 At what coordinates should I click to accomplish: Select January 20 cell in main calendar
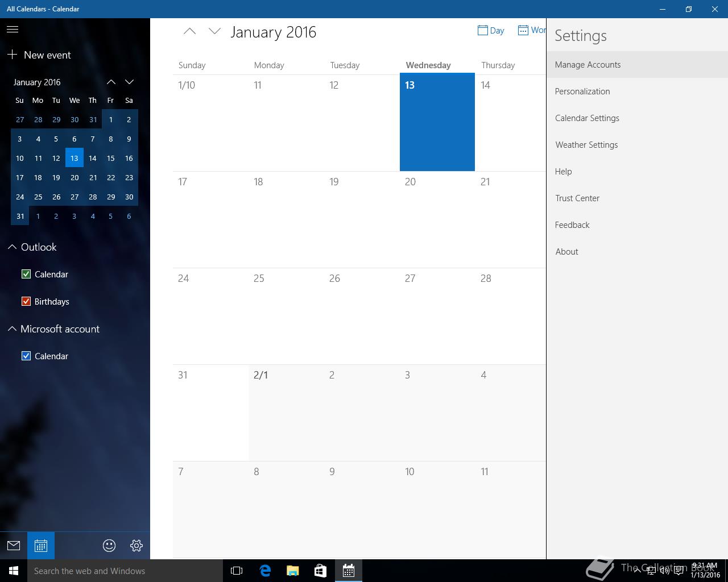coord(437,219)
